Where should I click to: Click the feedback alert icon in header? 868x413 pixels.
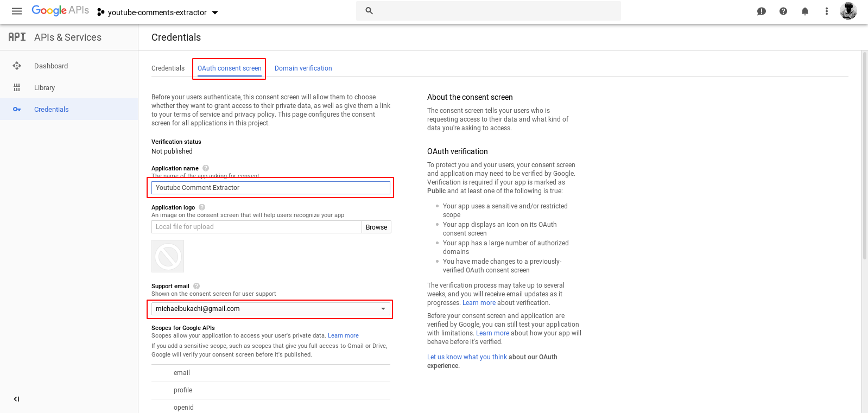(761, 11)
